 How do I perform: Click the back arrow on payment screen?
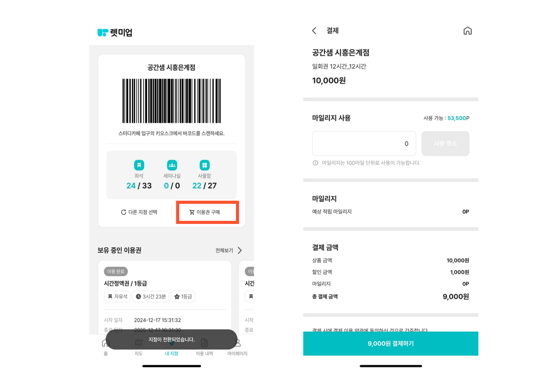(314, 31)
